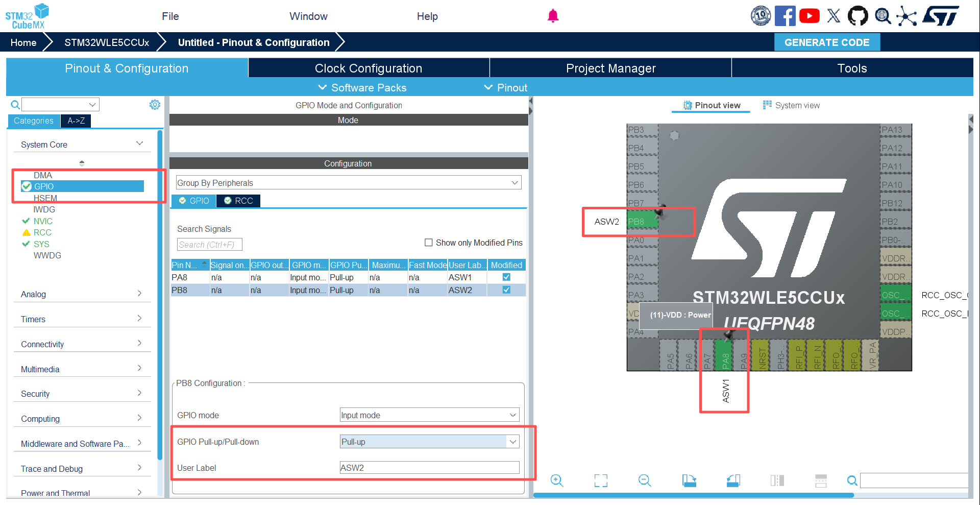Toggle Show only Modified Pins checkbox

pyautogui.click(x=429, y=243)
